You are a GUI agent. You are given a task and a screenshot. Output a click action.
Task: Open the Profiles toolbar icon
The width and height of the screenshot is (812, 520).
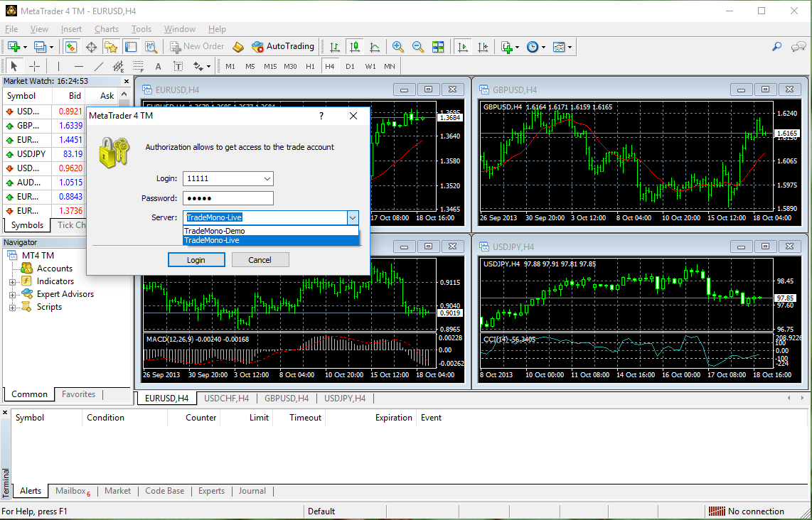click(x=41, y=47)
